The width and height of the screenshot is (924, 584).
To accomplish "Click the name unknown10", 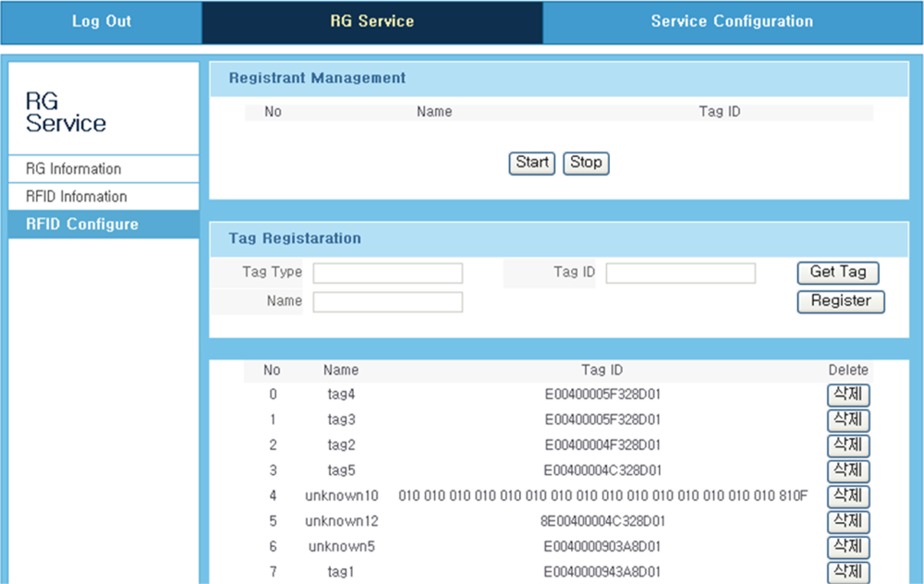I will [342, 495].
